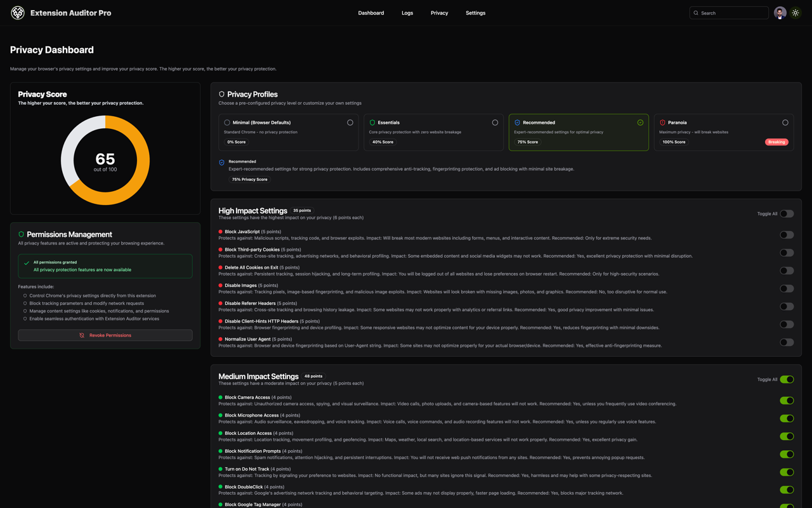Click the red dot for Disable Images

[x=221, y=285]
